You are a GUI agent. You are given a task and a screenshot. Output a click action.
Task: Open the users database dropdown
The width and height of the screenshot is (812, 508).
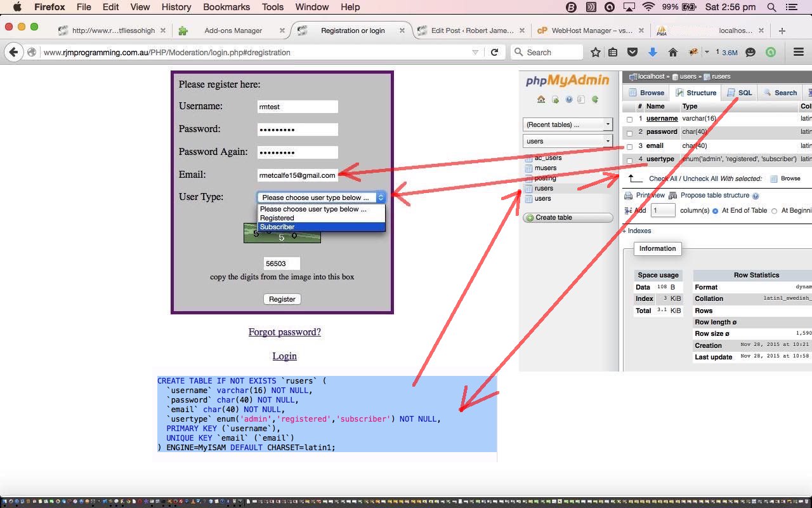tap(567, 141)
